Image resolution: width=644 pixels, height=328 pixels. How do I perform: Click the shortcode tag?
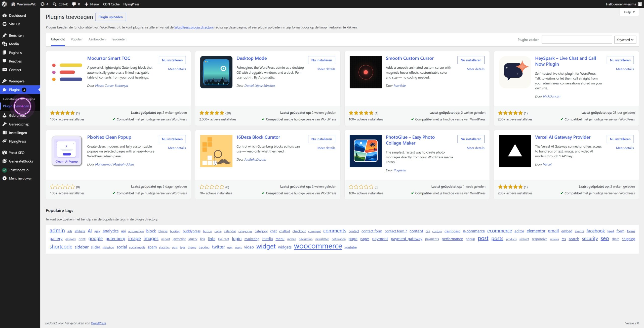click(61, 247)
